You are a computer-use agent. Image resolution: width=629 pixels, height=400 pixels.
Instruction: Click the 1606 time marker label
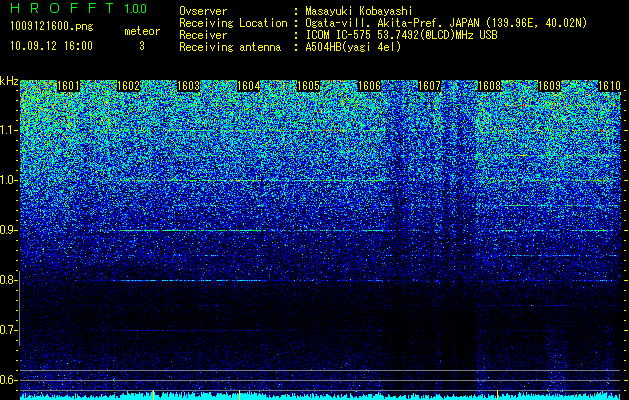(x=369, y=86)
